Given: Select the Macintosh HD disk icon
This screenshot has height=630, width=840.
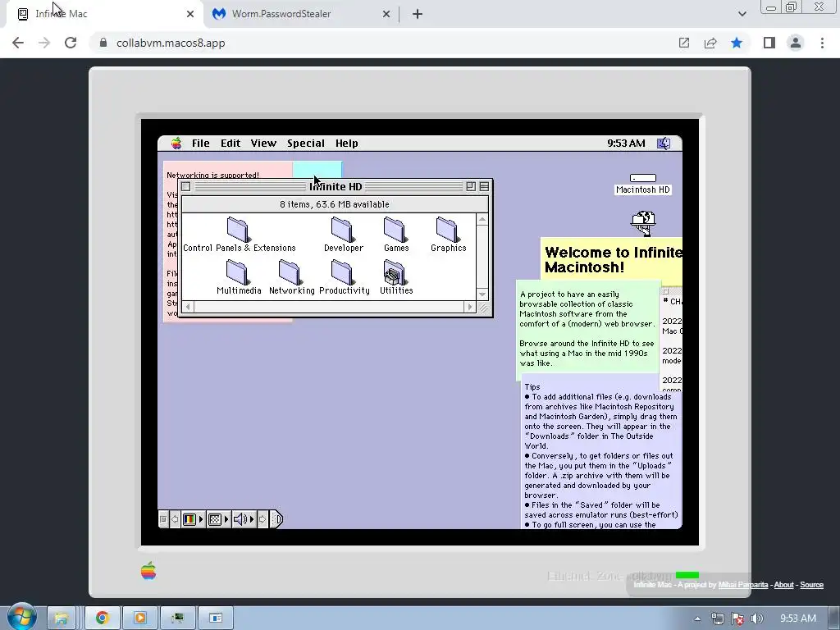Looking at the screenshot, I should click(x=643, y=184).
